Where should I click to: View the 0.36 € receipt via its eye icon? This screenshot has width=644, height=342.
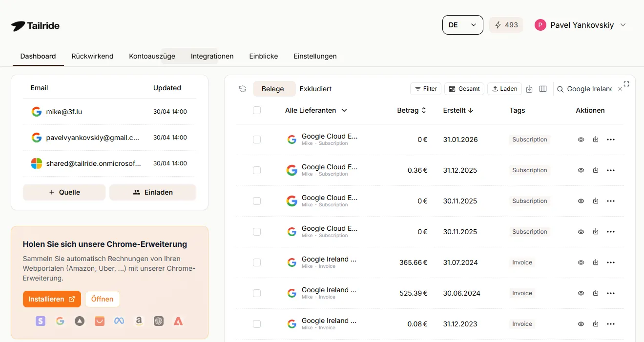[x=581, y=170]
